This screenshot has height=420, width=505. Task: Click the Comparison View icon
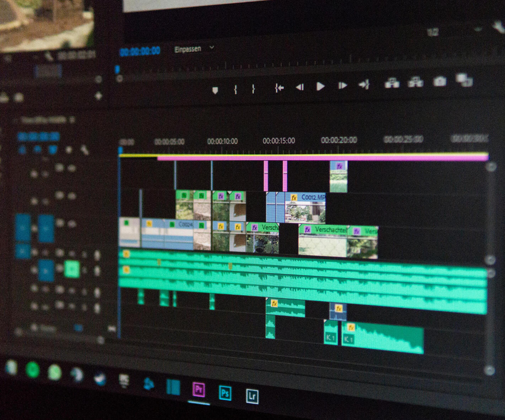click(464, 80)
